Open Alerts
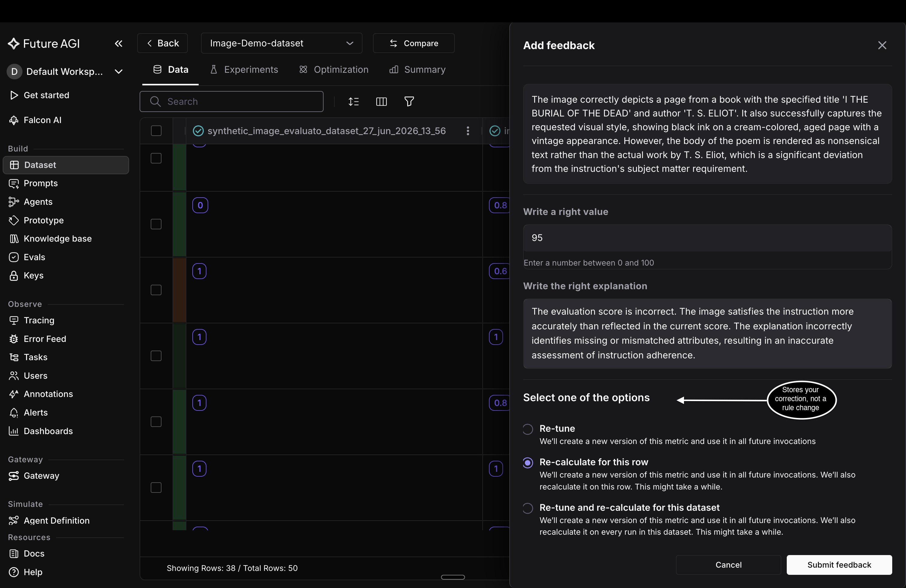 [x=35, y=413]
